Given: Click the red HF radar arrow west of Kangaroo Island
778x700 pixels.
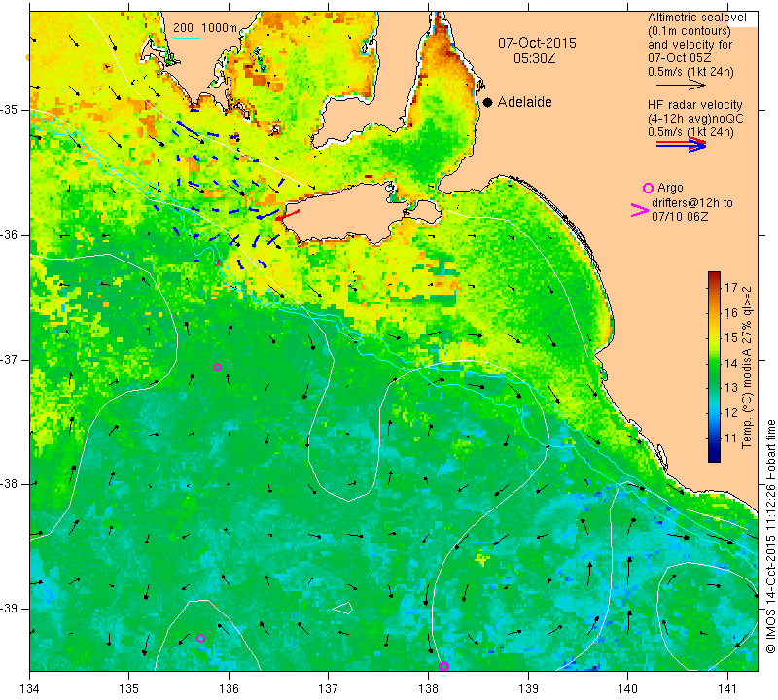Looking at the screenshot, I should pos(287,215).
